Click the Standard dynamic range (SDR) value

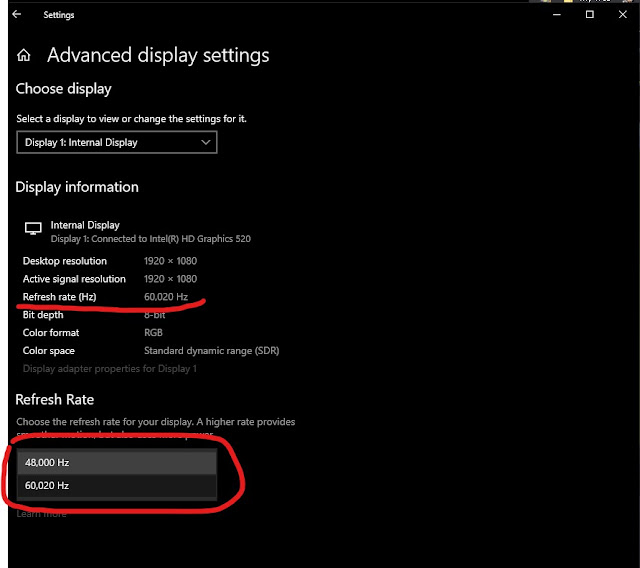211,351
